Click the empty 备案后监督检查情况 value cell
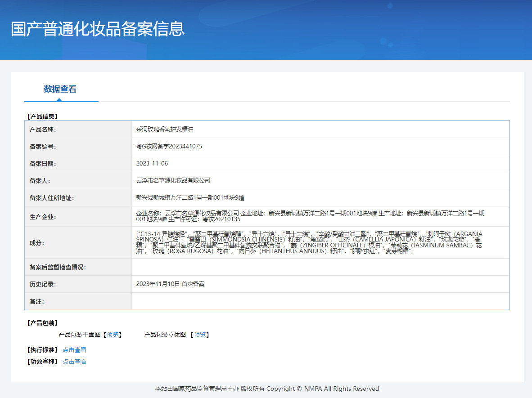Viewport: 532px width, 398px height. pos(320,267)
